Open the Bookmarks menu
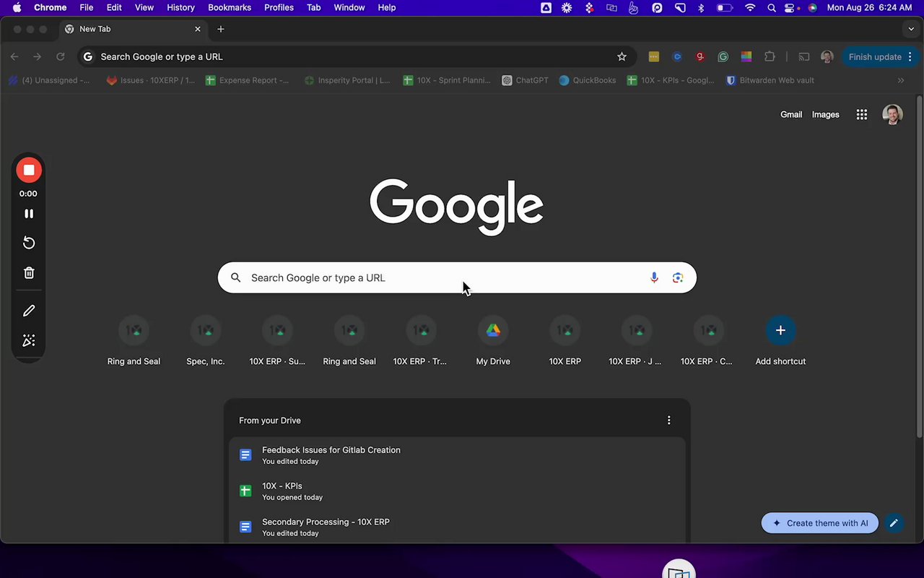The height and width of the screenshot is (578, 924). click(230, 7)
